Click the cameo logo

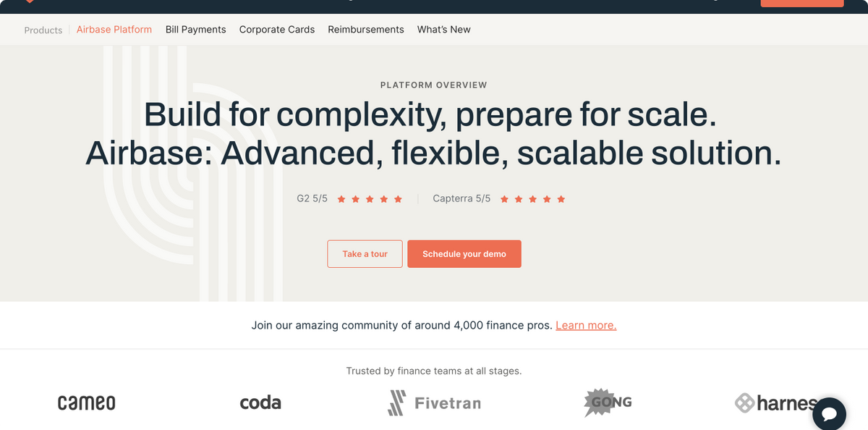click(87, 403)
